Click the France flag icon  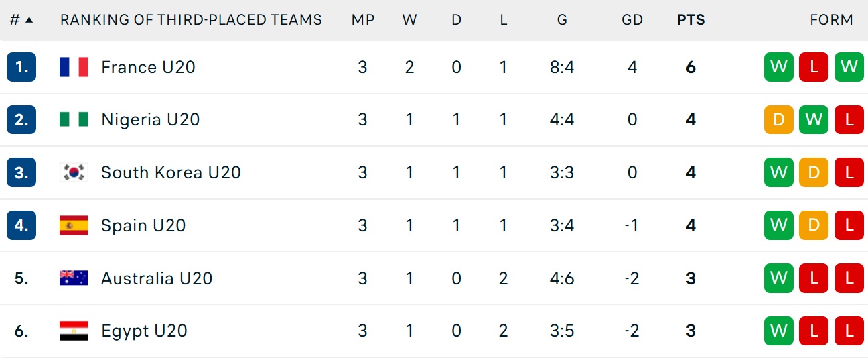point(74,67)
